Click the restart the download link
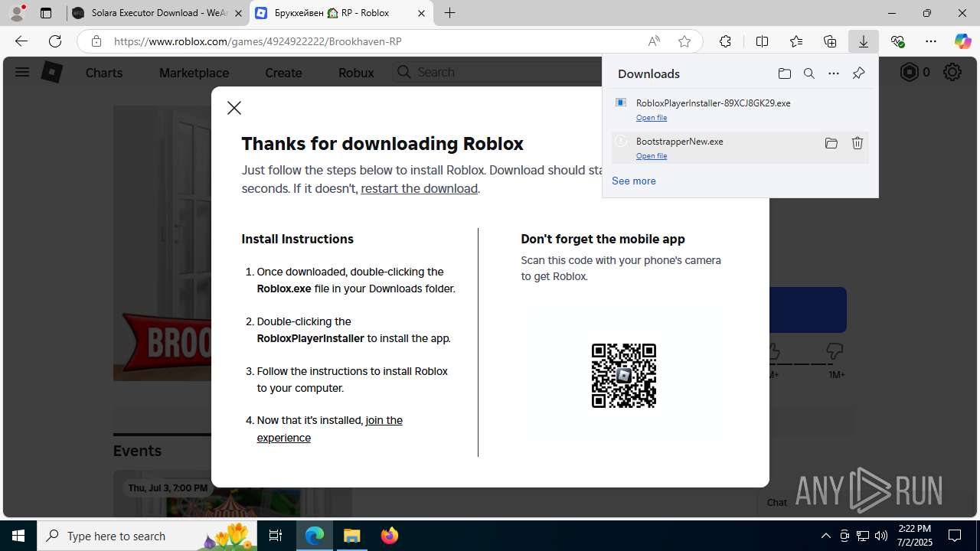Viewport: 980px width, 551px height. coord(420,188)
